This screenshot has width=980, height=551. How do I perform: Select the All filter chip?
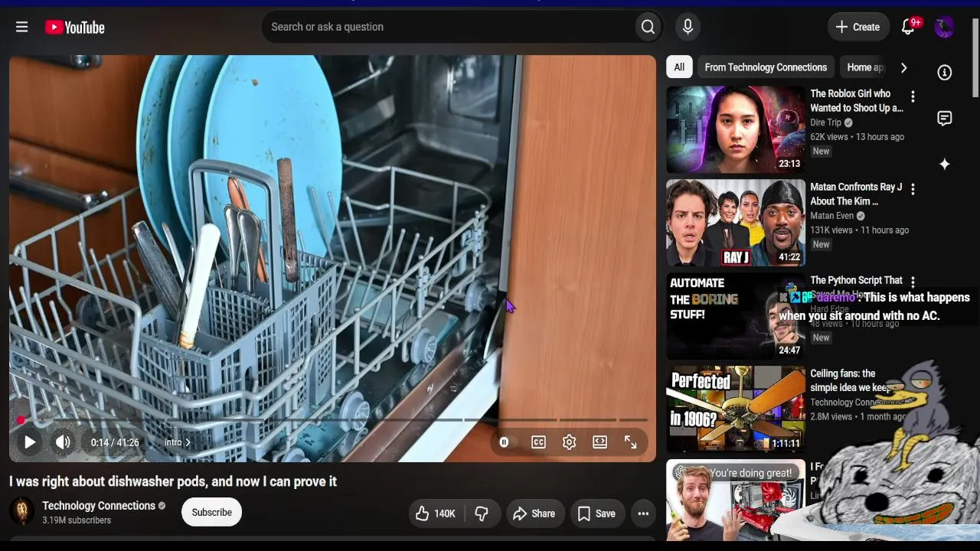point(679,67)
